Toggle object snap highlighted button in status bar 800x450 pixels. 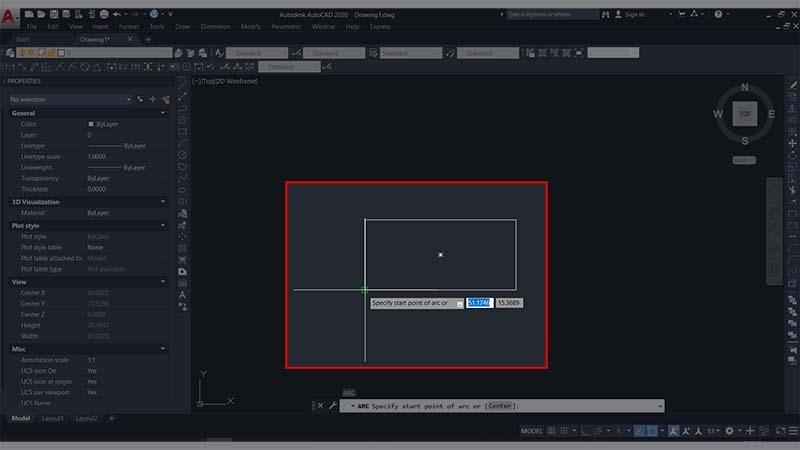tap(652, 431)
